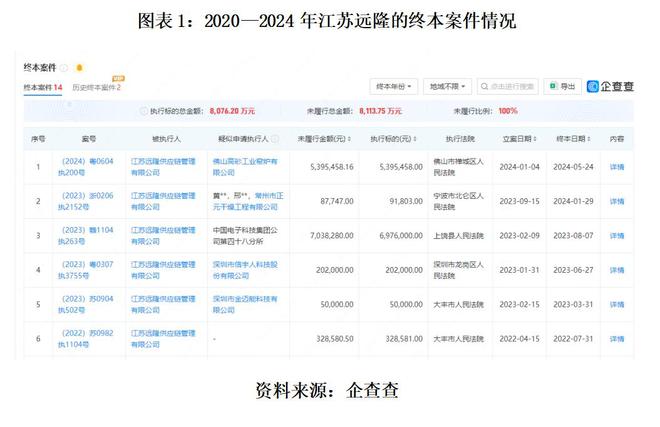Open the 常州市正元 applicant link in row 2
Screen dimensions: 660x427
tap(248, 201)
